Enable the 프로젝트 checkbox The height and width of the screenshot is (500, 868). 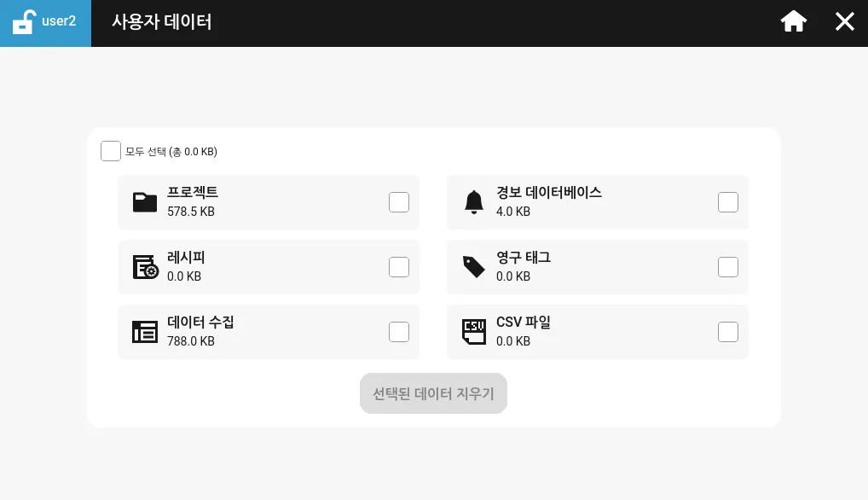399,202
